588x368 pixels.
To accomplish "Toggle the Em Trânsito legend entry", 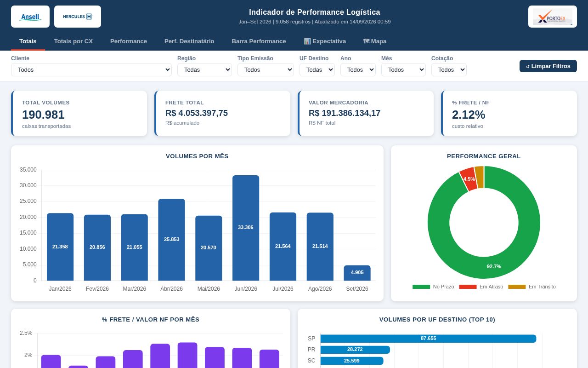I will coord(532,287).
